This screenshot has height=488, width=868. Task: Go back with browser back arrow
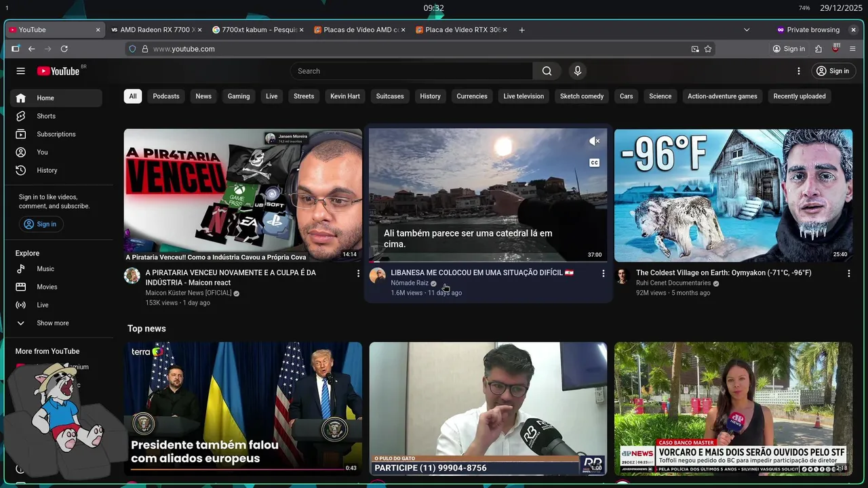tap(31, 49)
